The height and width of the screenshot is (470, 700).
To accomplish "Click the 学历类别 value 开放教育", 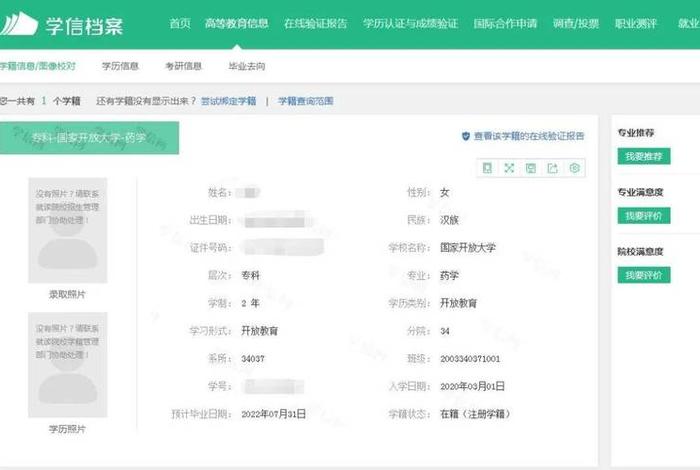I will (458, 303).
